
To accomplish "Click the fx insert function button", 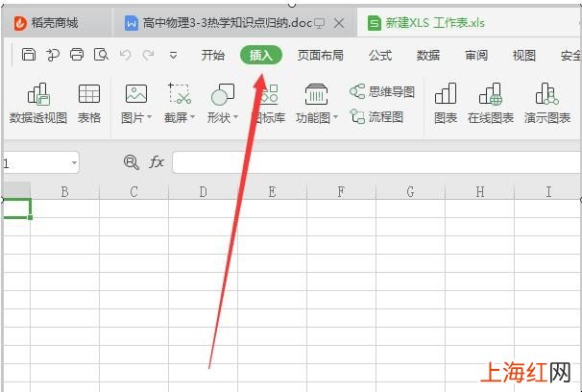I will tap(157, 162).
